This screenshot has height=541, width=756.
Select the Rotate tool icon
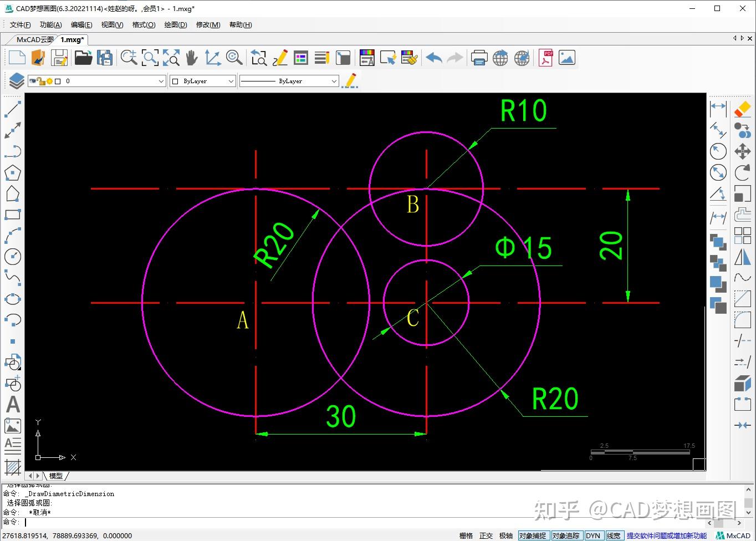[x=743, y=172]
